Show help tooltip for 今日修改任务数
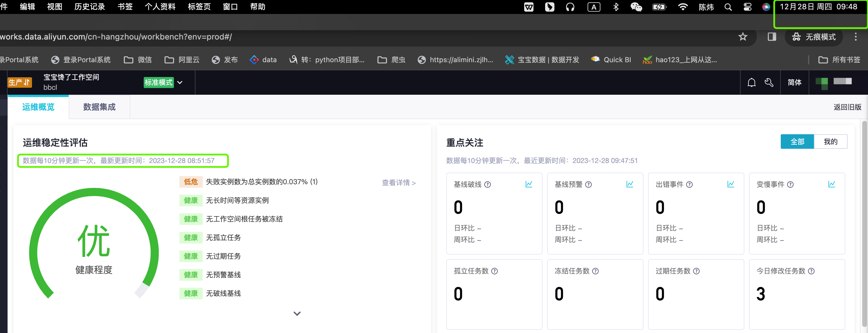The width and height of the screenshot is (868, 333). tap(811, 271)
